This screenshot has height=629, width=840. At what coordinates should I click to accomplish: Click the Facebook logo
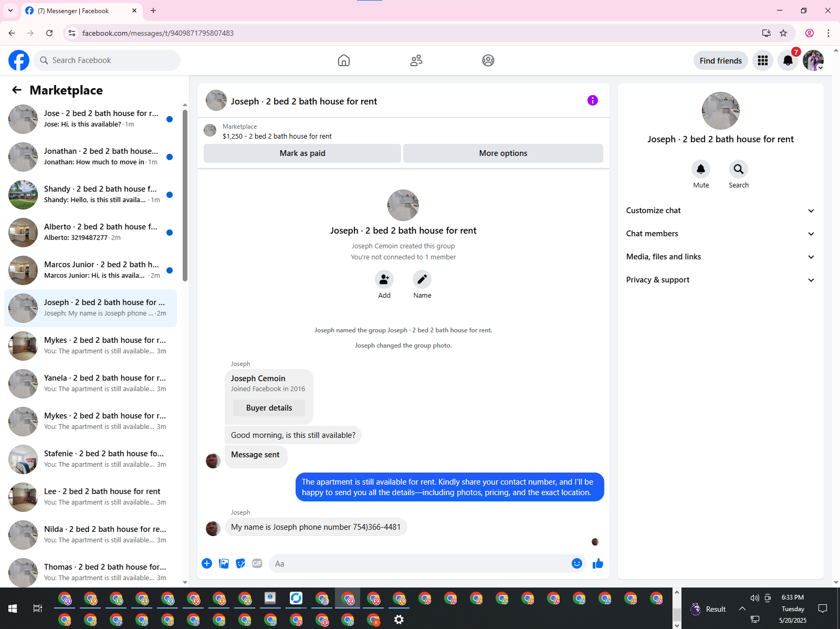19,60
